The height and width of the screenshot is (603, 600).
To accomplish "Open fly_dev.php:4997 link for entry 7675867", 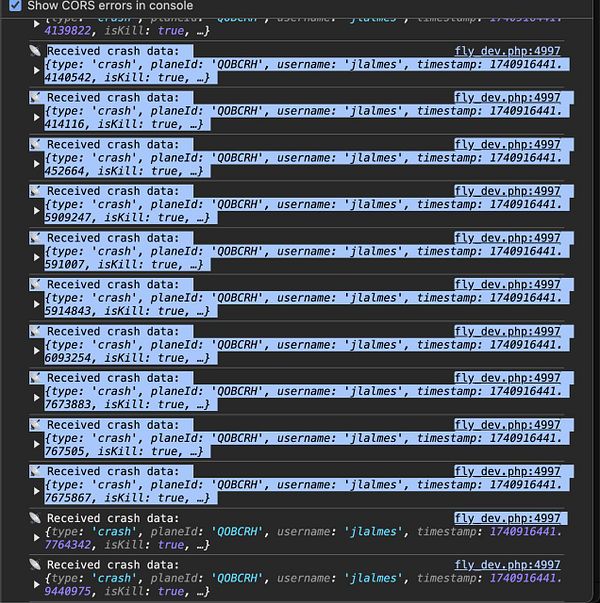I will pyautogui.click(x=507, y=471).
